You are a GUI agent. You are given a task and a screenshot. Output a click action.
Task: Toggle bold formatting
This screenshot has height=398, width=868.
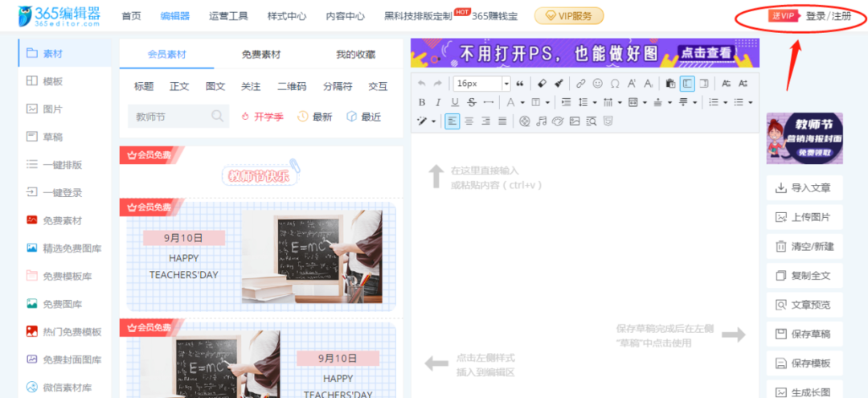(x=422, y=102)
